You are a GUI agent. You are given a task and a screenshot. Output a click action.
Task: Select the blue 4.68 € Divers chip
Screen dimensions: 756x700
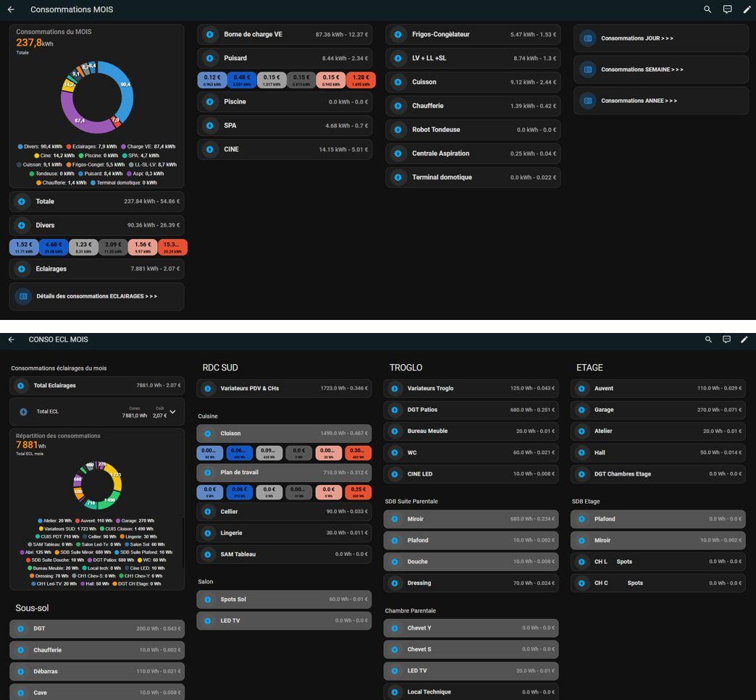54,248
